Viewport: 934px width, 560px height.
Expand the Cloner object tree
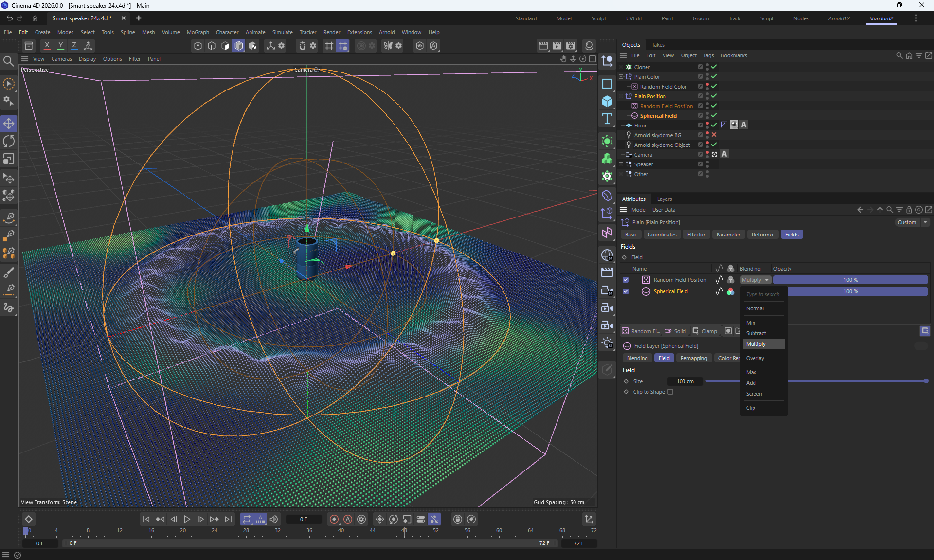click(621, 67)
